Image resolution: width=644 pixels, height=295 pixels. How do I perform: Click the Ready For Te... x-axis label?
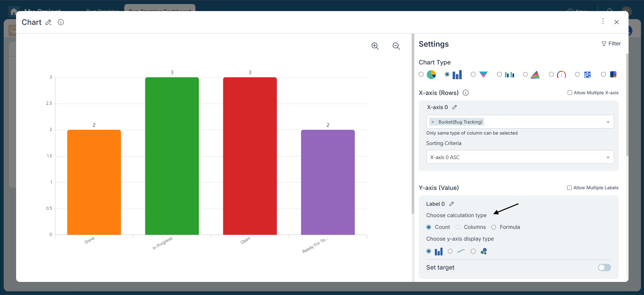click(x=315, y=245)
